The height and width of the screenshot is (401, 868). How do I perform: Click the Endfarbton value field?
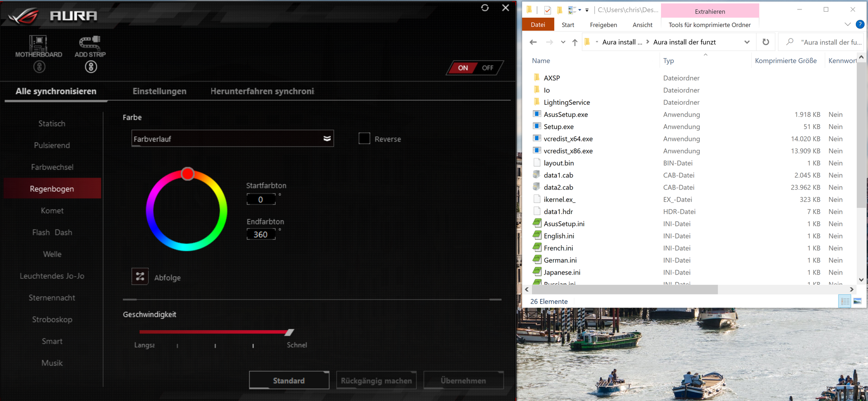click(261, 234)
